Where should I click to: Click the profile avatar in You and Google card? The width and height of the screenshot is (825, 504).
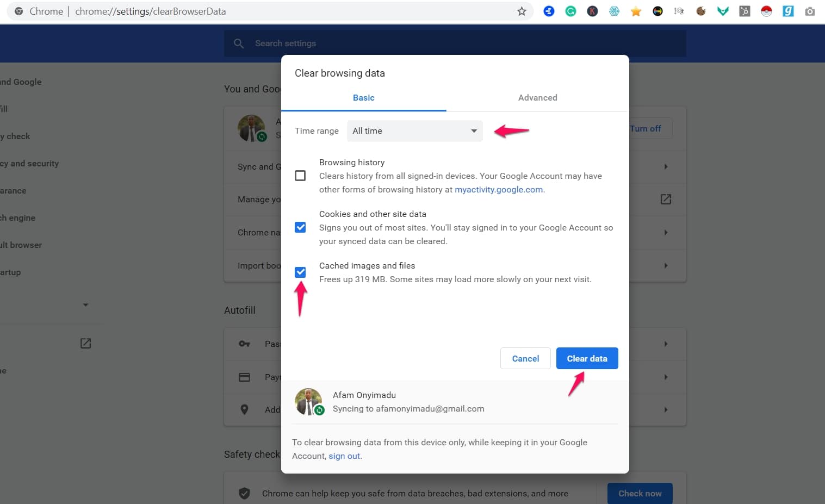[252, 128]
